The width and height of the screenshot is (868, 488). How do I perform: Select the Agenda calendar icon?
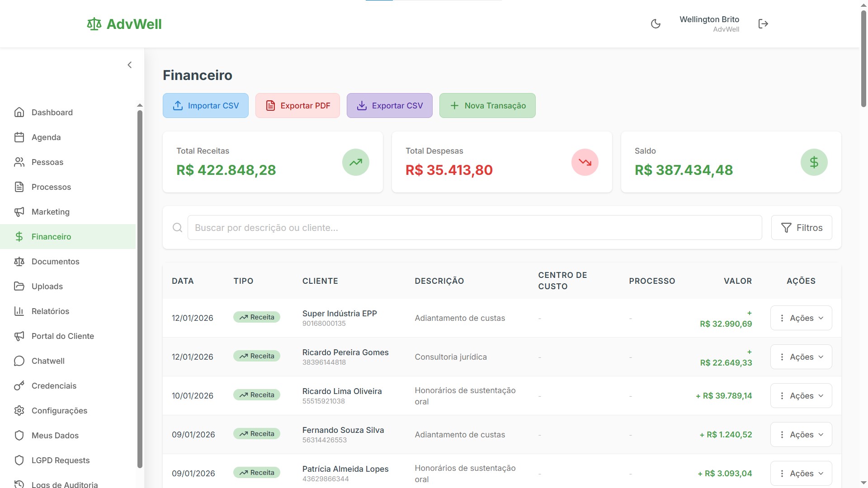[19, 137]
